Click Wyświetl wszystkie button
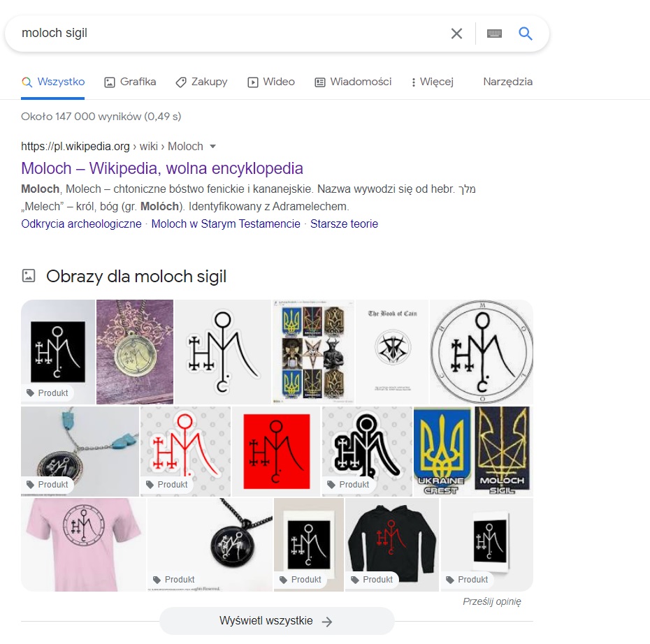This screenshot has width=650, height=644. [x=277, y=621]
